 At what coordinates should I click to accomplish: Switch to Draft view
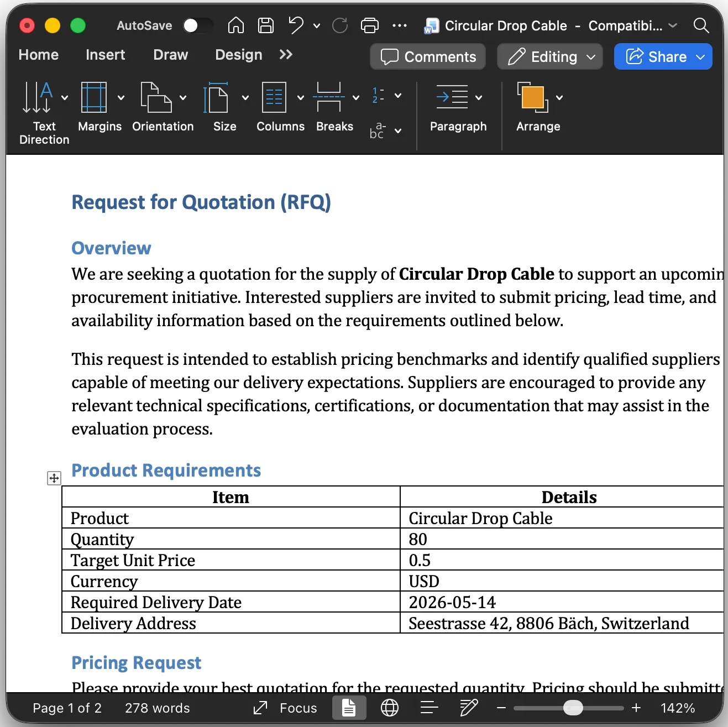pos(469,708)
